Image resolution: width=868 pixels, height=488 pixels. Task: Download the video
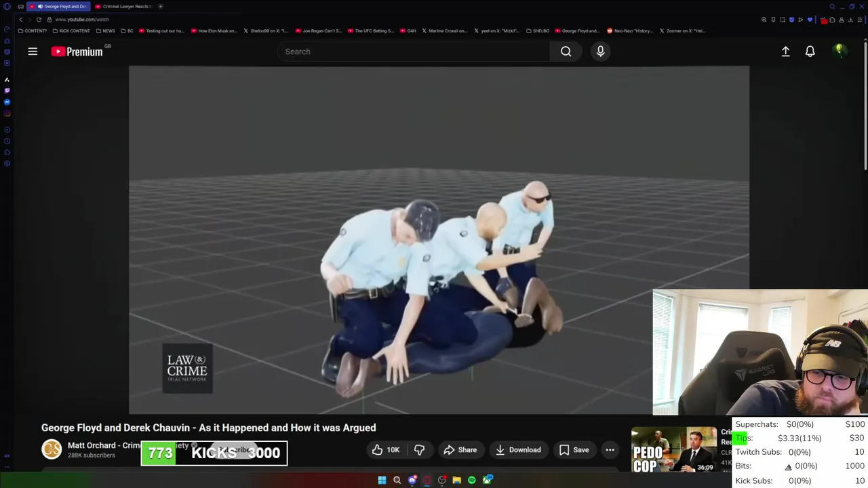[518, 450]
